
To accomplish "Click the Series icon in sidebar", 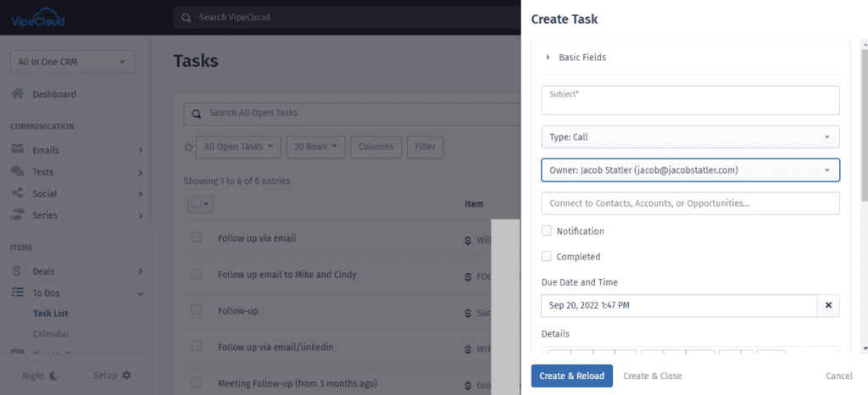I will (x=18, y=215).
